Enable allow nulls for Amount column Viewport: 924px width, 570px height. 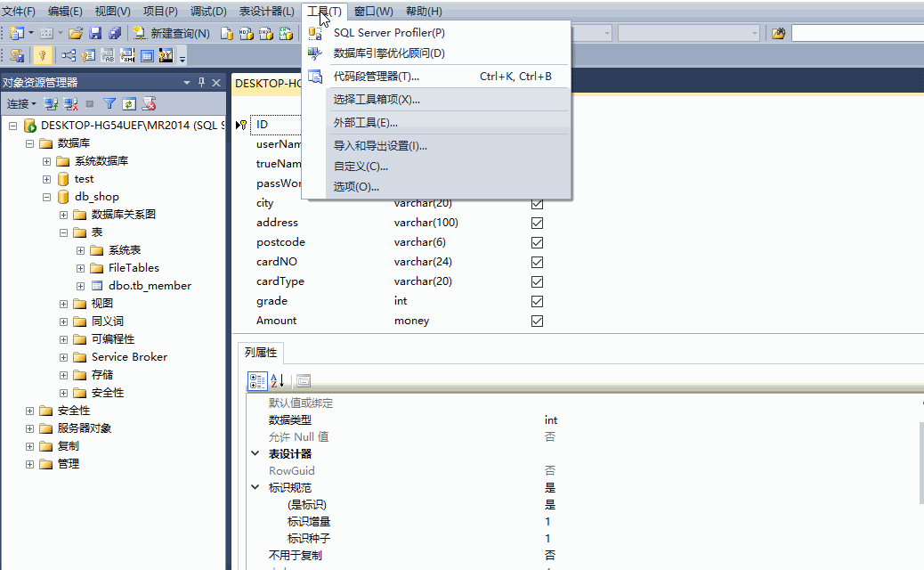(537, 321)
